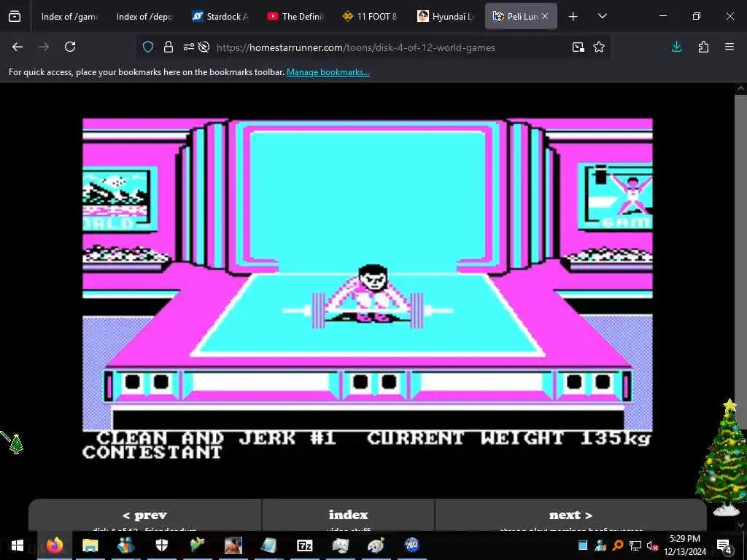Screen dimensions: 747x560
Task: Go to the prev toon
Action: click(x=145, y=516)
